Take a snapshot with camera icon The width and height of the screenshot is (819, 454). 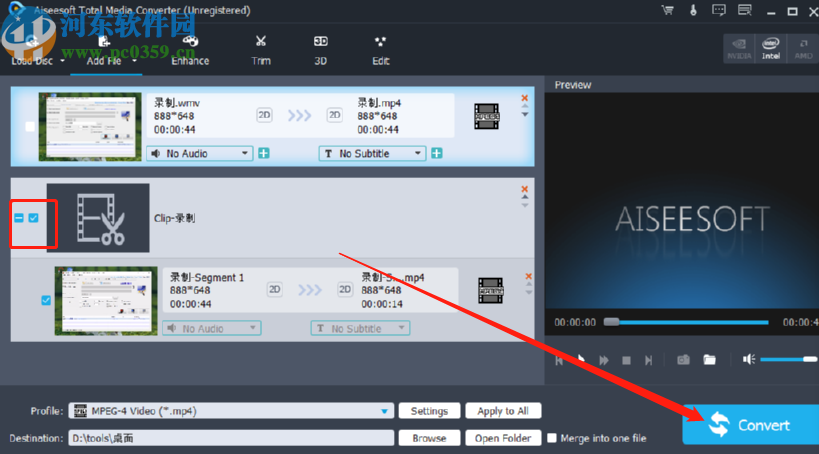point(683,359)
